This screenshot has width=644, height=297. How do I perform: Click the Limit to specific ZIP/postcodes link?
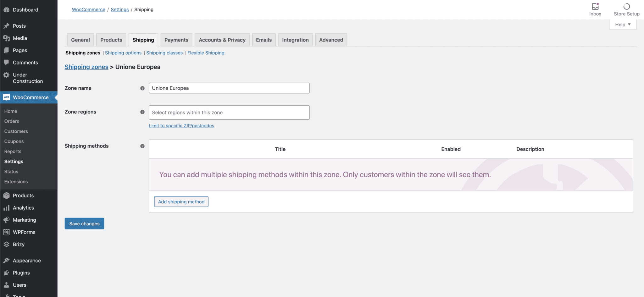(181, 126)
